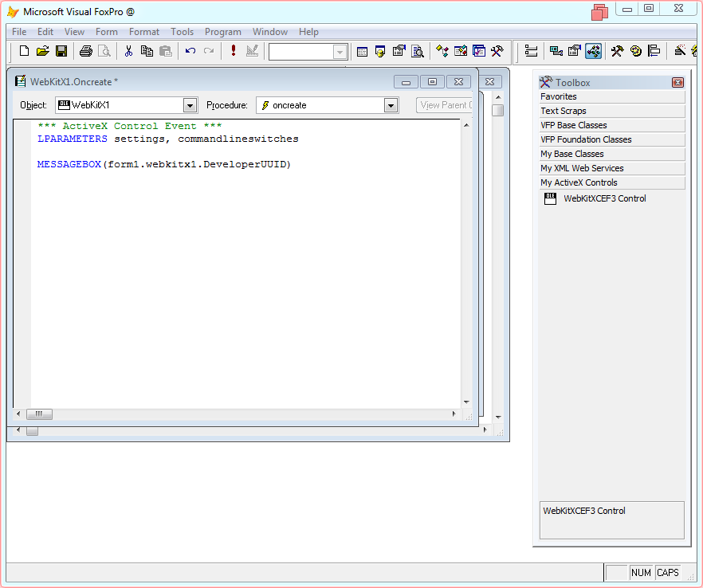Save with the floppy disk icon
This screenshot has height=588, width=703.
61,51
